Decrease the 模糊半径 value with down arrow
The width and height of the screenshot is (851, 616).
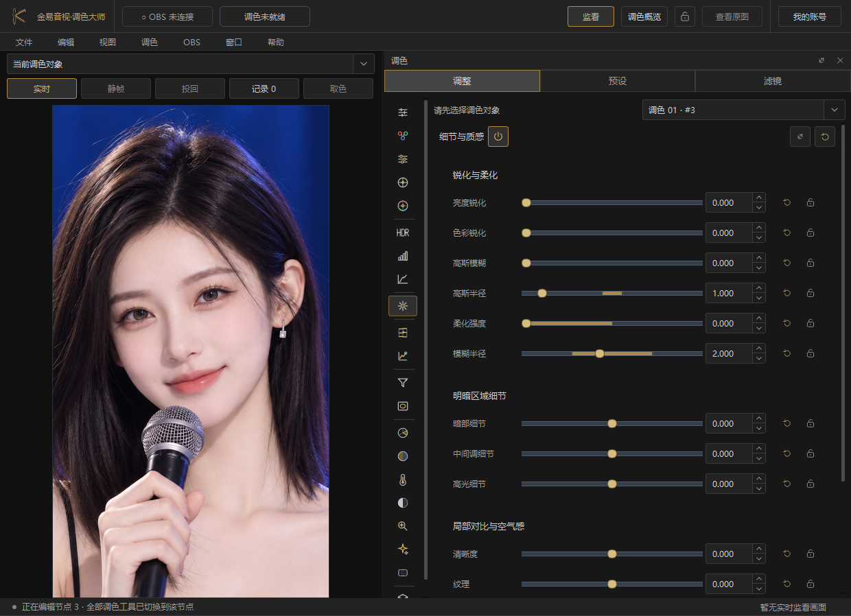(759, 359)
